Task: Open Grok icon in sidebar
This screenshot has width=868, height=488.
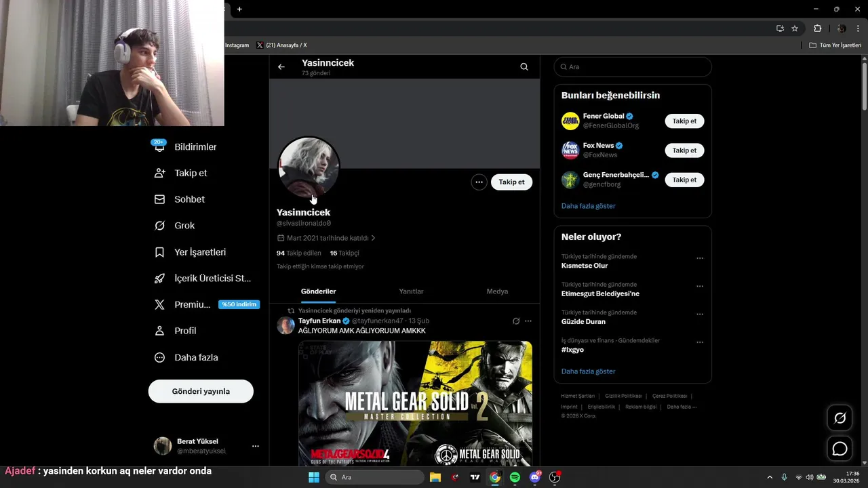Action: [159, 226]
